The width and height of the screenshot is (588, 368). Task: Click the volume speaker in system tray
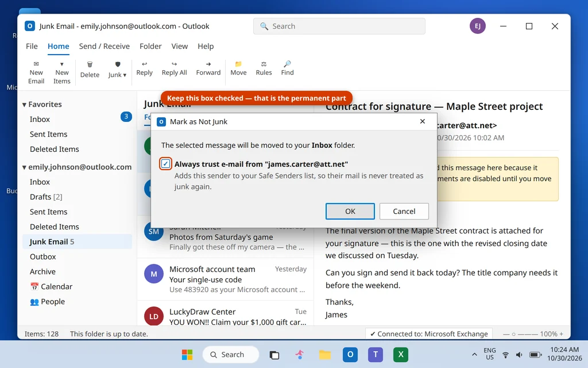pos(519,355)
